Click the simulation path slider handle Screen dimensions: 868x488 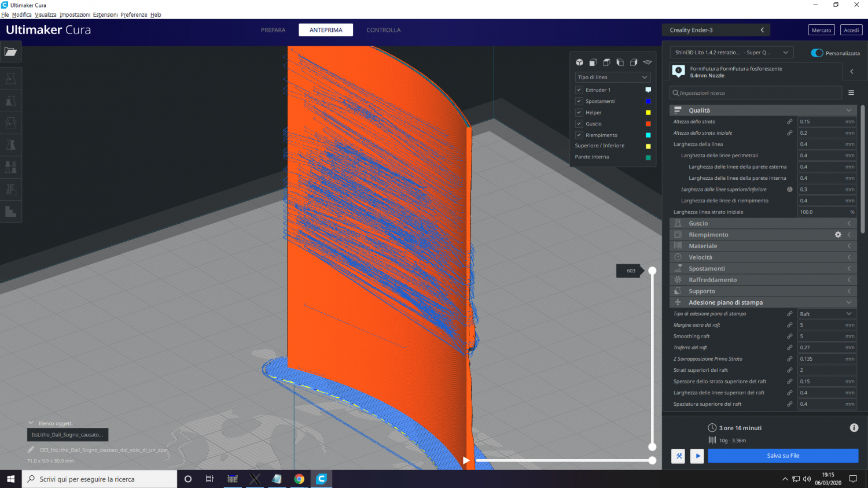click(652, 460)
